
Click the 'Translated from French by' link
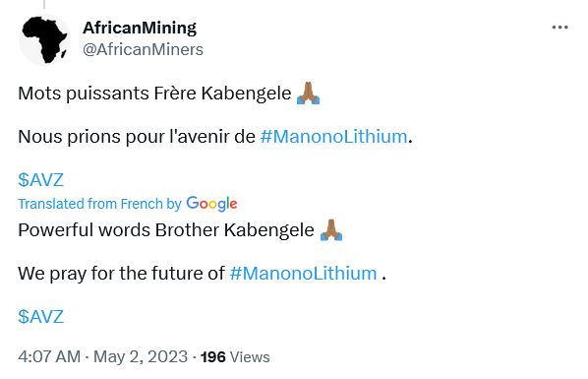coord(99,204)
